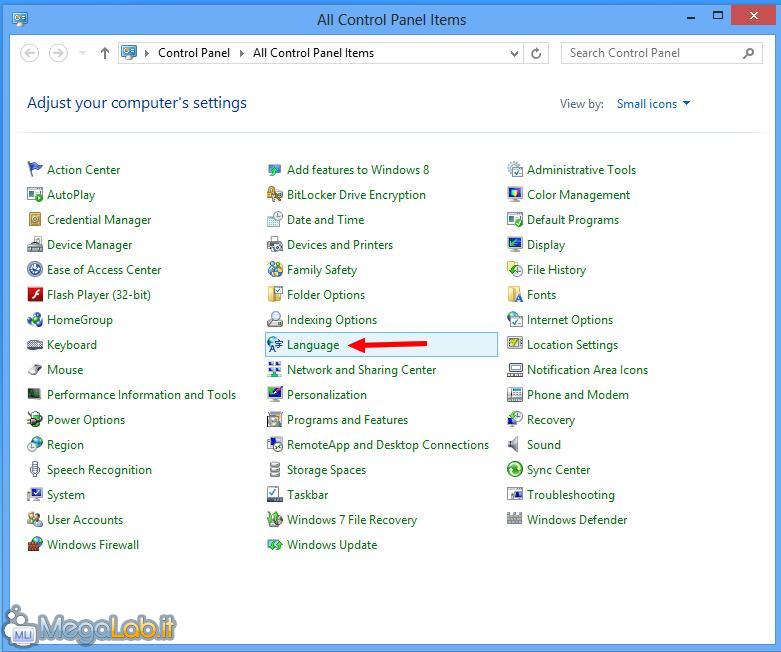Click the Keyboard icon
This screenshot has width=781, height=652.
35,344
